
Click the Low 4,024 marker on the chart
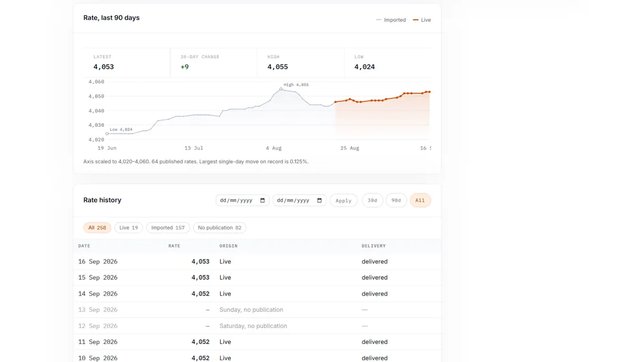107,134
